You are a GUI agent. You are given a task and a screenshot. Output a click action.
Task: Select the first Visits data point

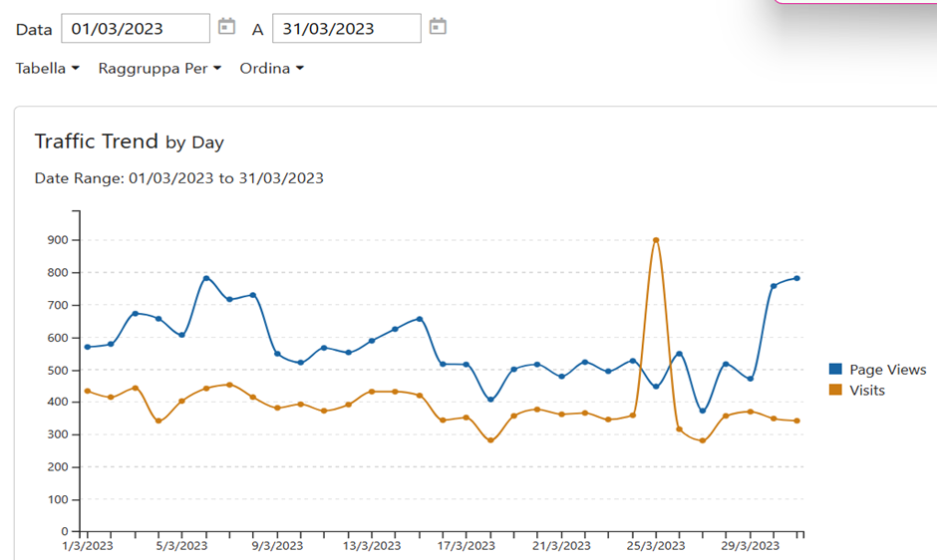pyautogui.click(x=88, y=391)
